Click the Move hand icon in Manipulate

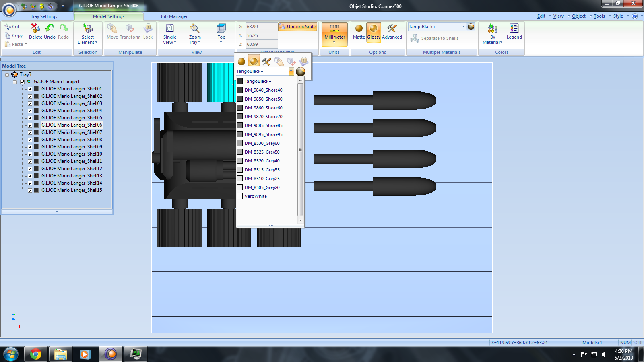point(112,28)
